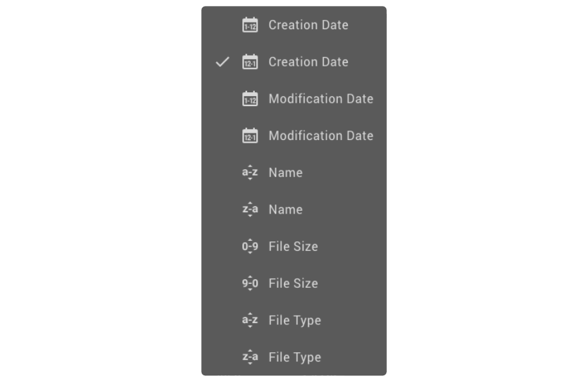Sort by Name from z to a

[x=285, y=210]
